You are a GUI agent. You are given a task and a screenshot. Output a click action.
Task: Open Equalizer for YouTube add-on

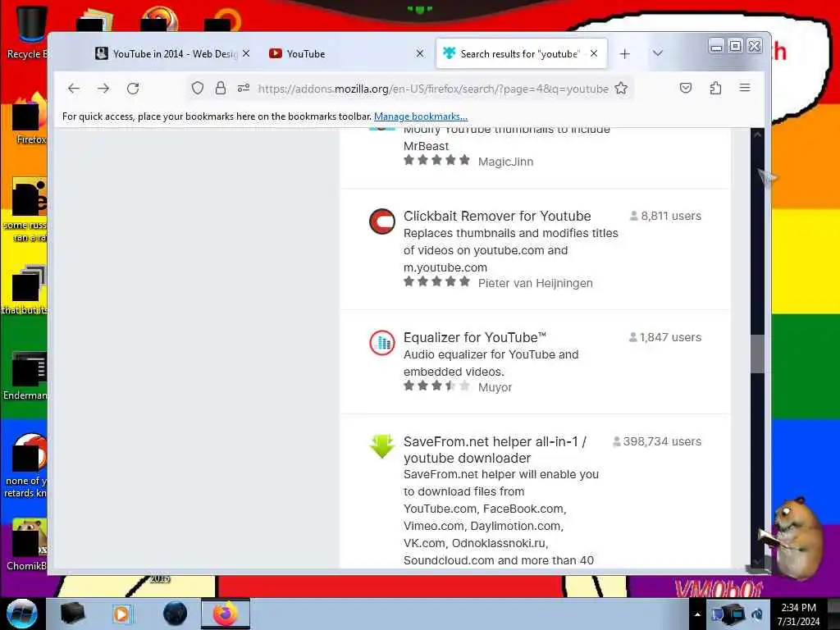tap(475, 337)
